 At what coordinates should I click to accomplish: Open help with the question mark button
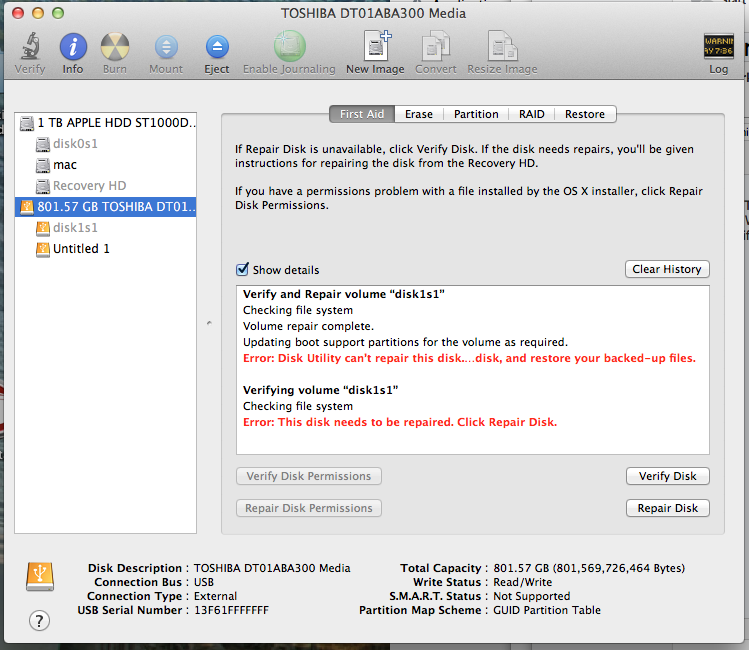coord(39,620)
